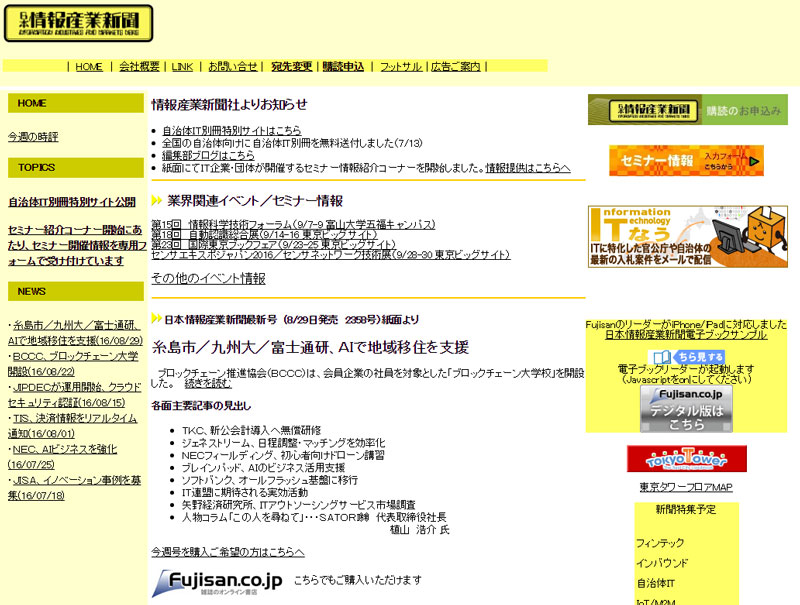Image resolution: width=800 pixels, height=605 pixels.
Task: Open the セミナー紹介コーナー開始 sidebar link
Action: tap(77, 245)
